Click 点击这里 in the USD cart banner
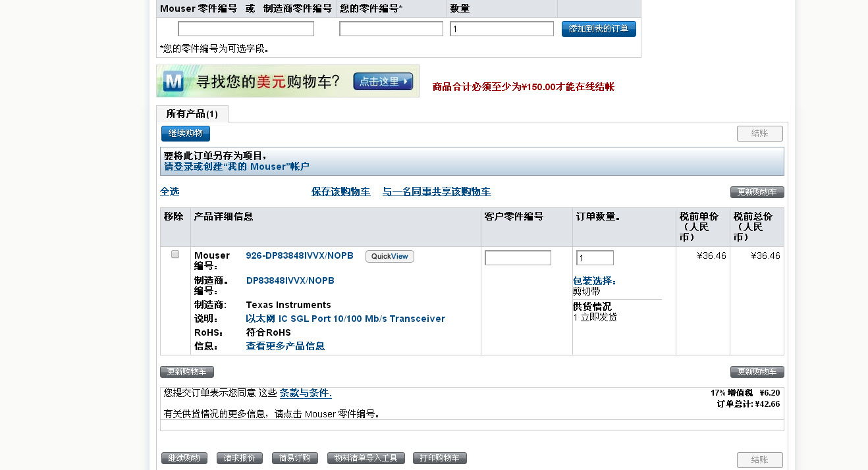Viewport: 868px width, 470px height. (x=383, y=82)
